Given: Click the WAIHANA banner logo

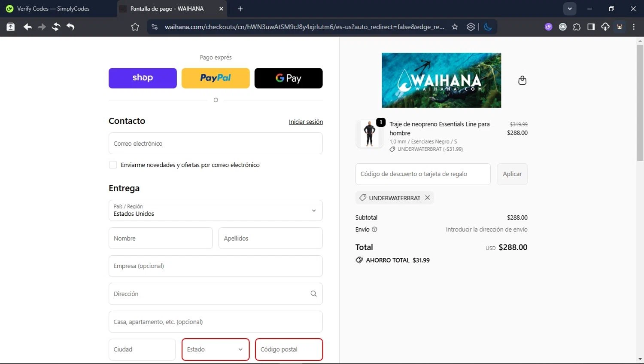Looking at the screenshot, I should pos(441,80).
